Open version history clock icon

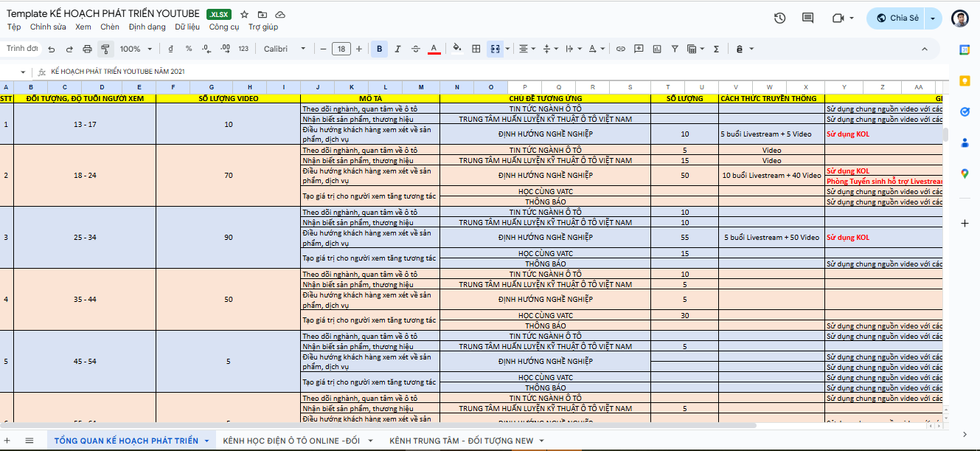click(779, 18)
